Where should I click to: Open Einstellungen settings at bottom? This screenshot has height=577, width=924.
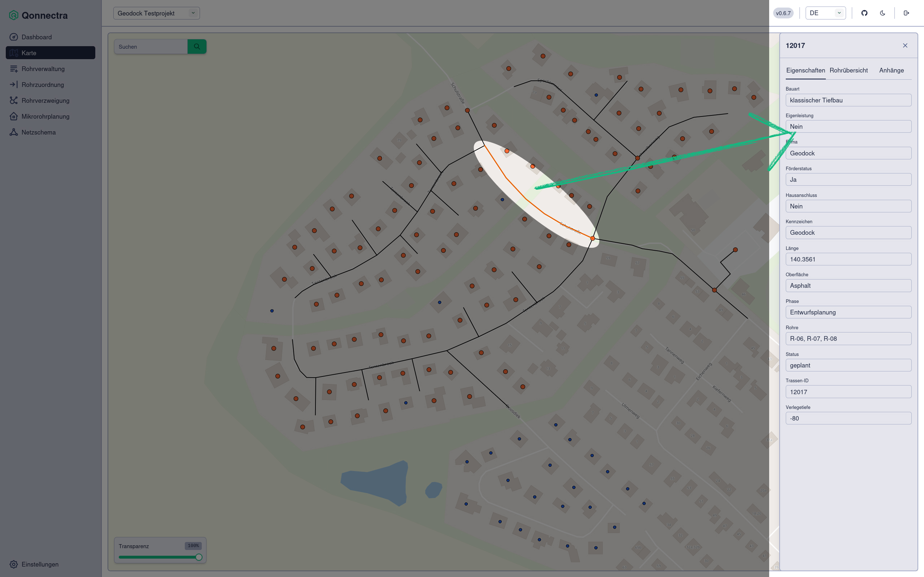click(40, 564)
